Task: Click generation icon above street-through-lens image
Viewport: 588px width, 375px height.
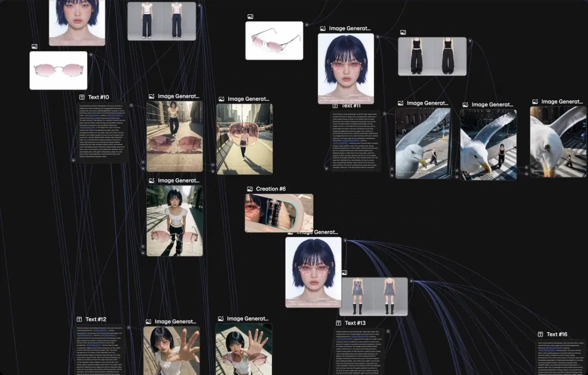Action: pyautogui.click(x=221, y=99)
